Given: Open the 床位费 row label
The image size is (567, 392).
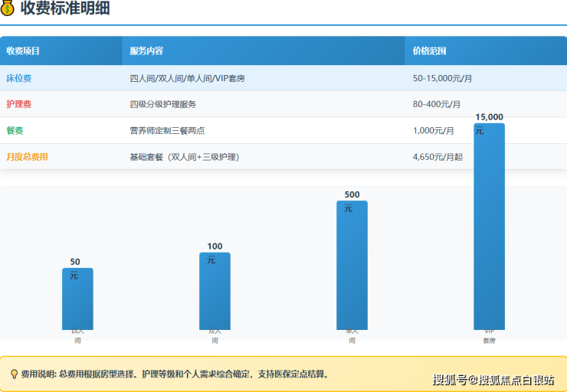Looking at the screenshot, I should pyautogui.click(x=19, y=78).
